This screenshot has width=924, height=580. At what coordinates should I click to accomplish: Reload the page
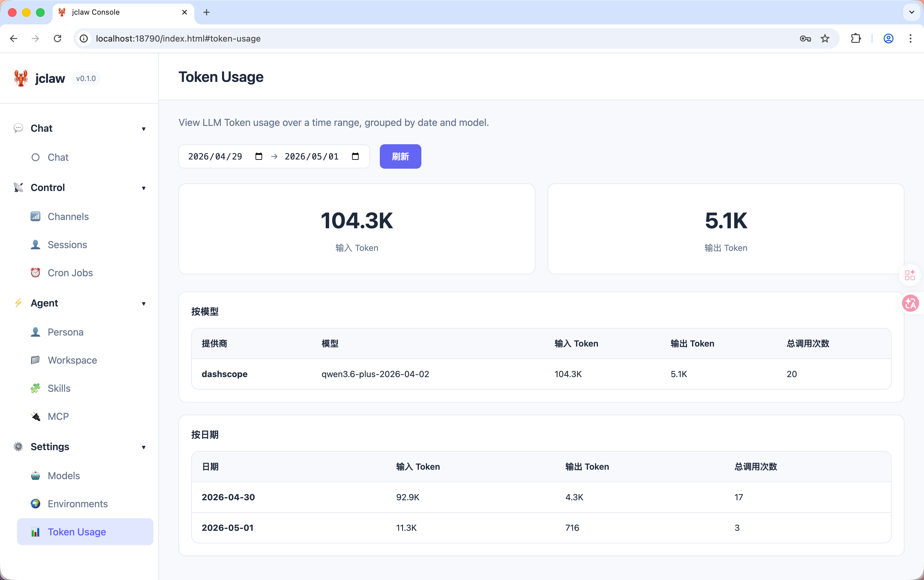click(x=57, y=39)
